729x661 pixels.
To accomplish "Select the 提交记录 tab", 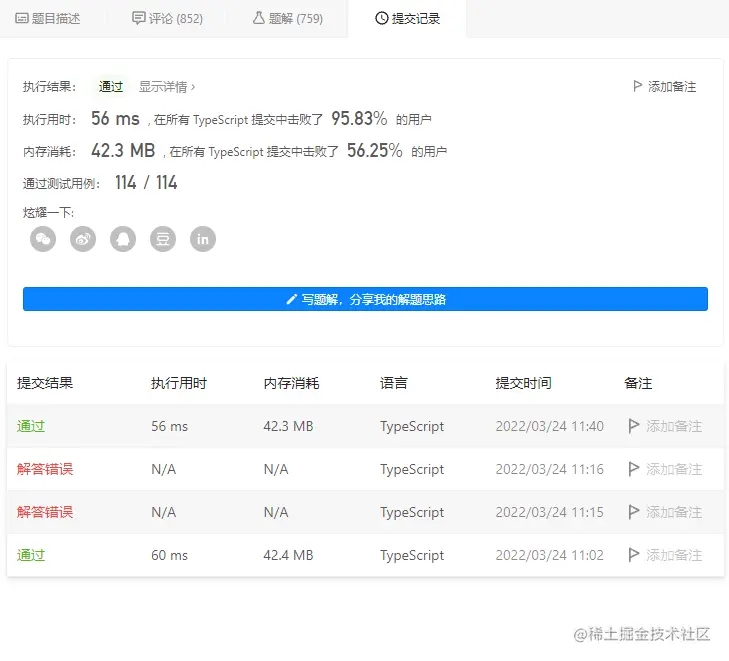I will click(407, 19).
